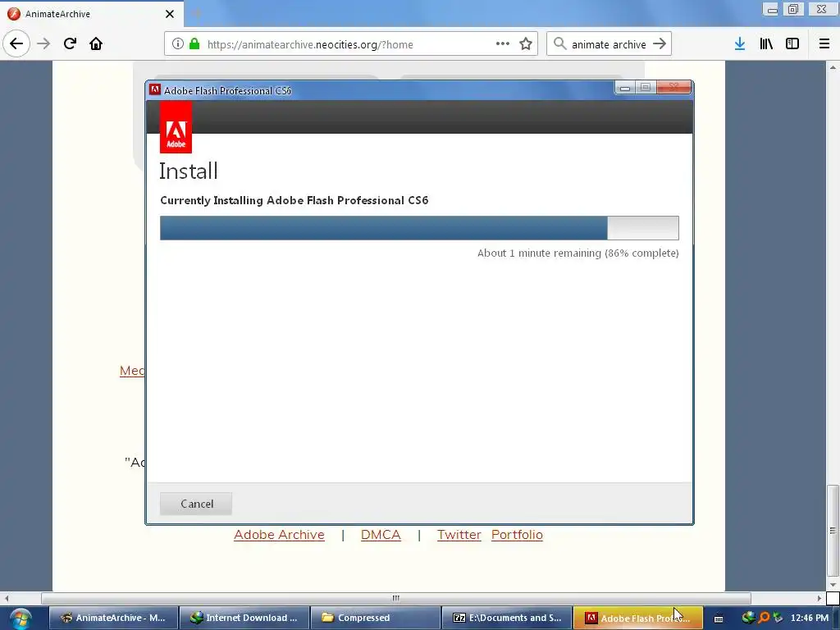Click the Firefox back arrow button
Viewport: 840px width, 630px height.
(16, 43)
